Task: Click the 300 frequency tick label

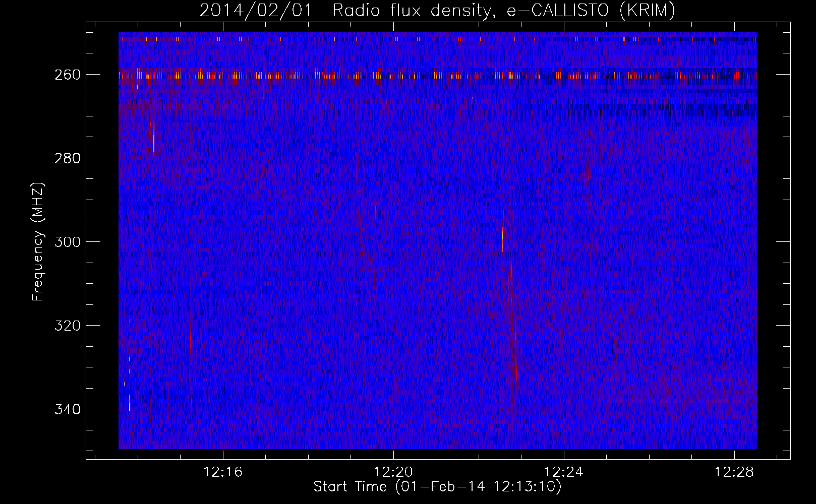Action: pos(68,242)
